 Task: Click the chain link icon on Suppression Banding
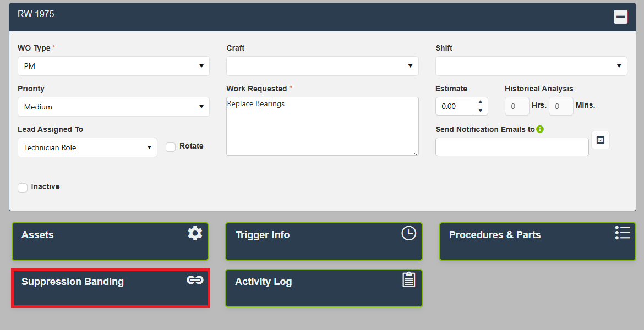195,280
